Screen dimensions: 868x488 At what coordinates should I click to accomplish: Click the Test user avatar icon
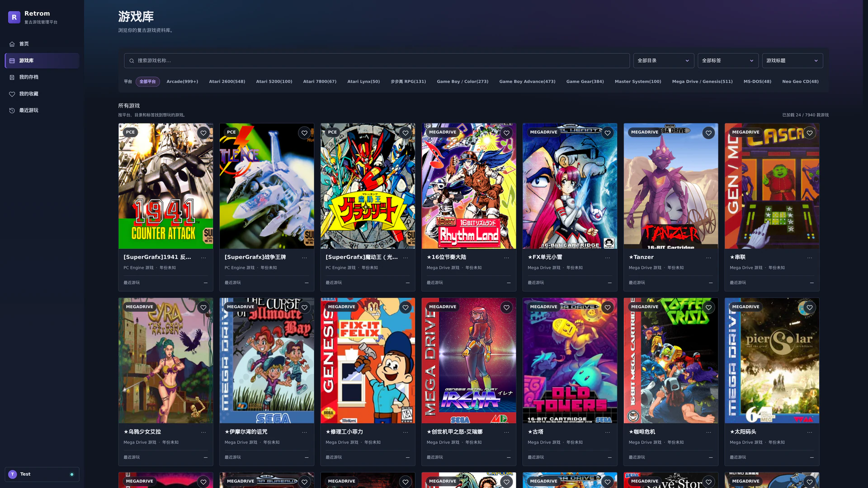pos(13,474)
